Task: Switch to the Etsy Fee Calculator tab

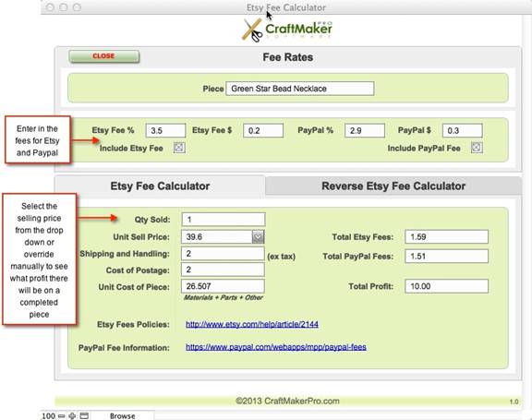Action: click(160, 186)
